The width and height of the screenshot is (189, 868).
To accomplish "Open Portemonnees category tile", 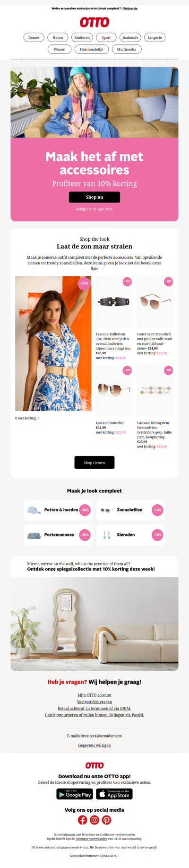I will click(x=58, y=535).
